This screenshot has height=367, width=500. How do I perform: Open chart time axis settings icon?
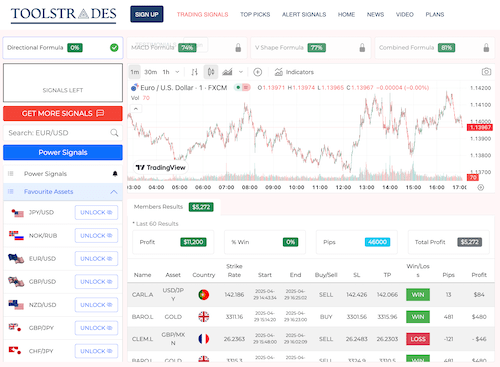481,187
